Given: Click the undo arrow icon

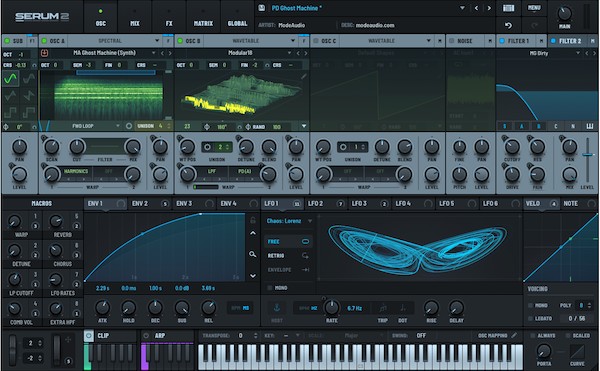Looking at the screenshot, I should [508, 26].
